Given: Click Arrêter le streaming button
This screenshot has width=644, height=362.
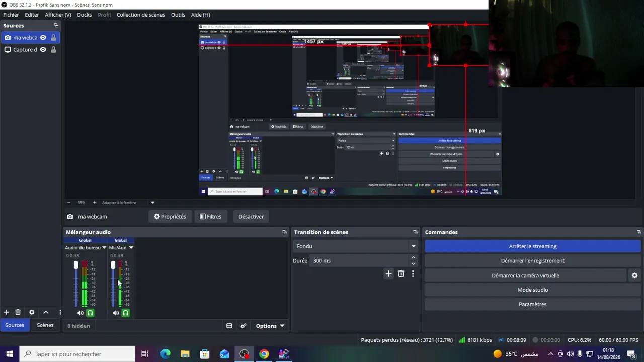Looking at the screenshot, I should [x=533, y=246].
